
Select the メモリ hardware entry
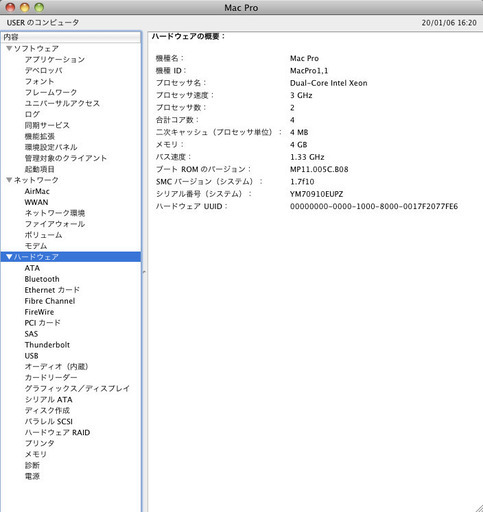[x=36, y=454]
